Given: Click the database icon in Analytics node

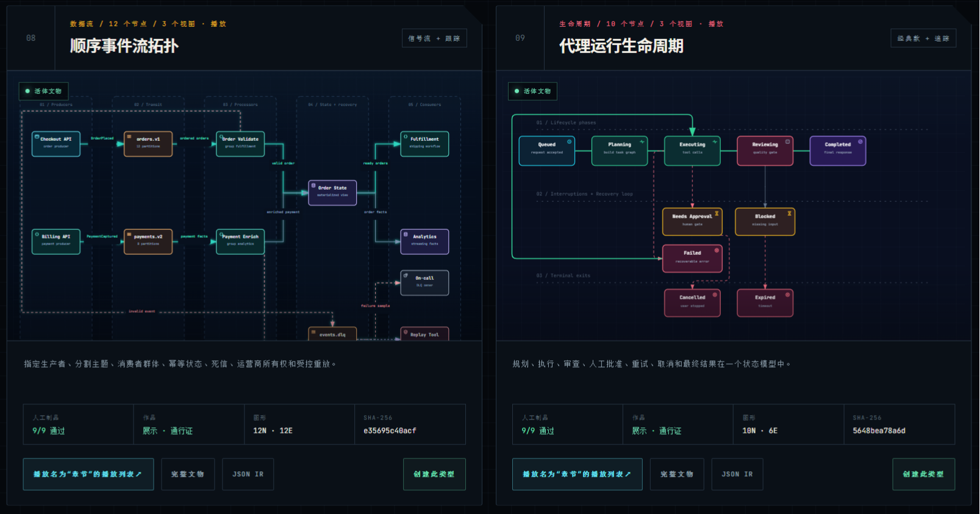Looking at the screenshot, I should (x=406, y=234).
